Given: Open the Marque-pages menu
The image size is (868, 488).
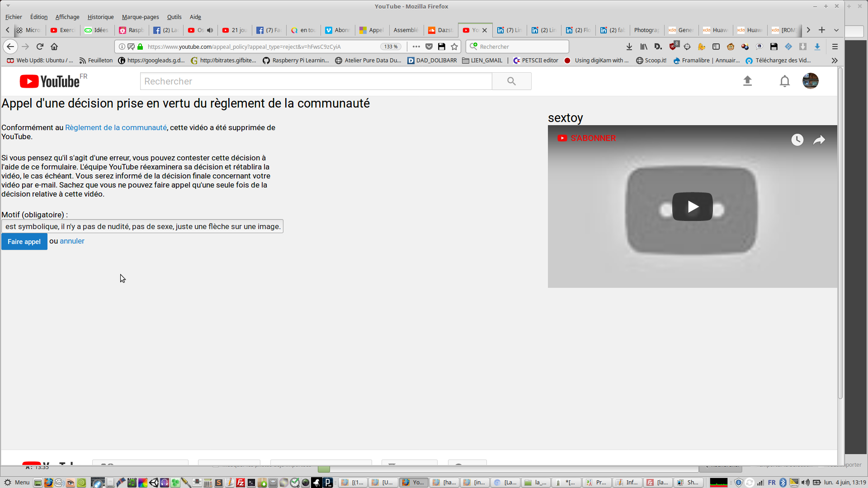Looking at the screenshot, I should pos(140,17).
